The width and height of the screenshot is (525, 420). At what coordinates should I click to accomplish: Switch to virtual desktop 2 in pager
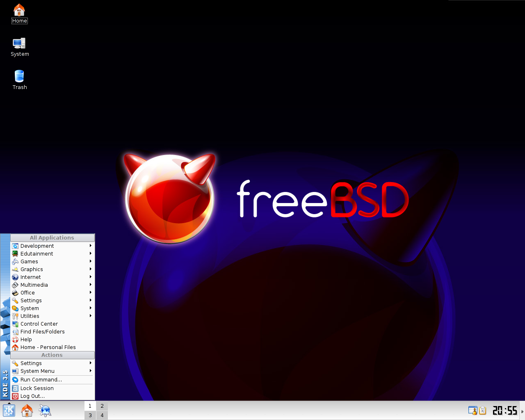(102, 406)
